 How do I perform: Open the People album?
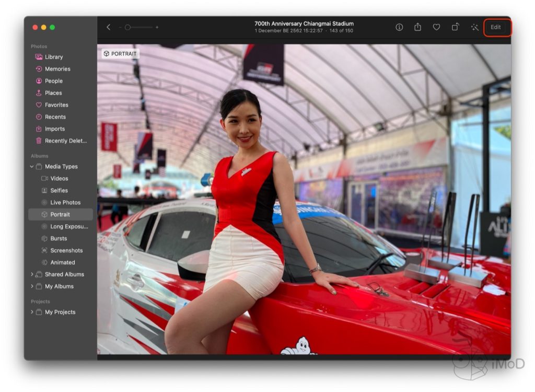pyautogui.click(x=53, y=81)
